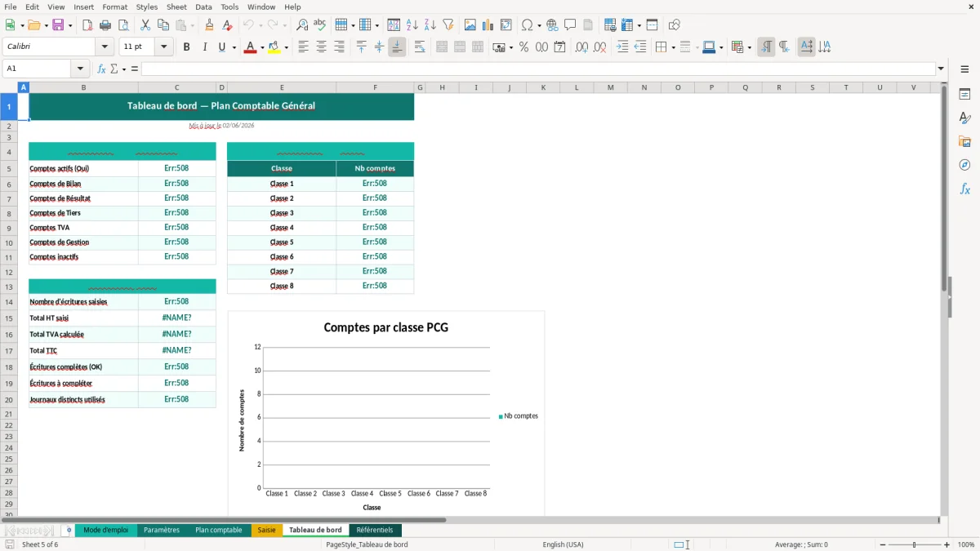Screen dimensions: 980x551
Task: Expand the Borders dropdown arrow
Action: [x=673, y=47]
